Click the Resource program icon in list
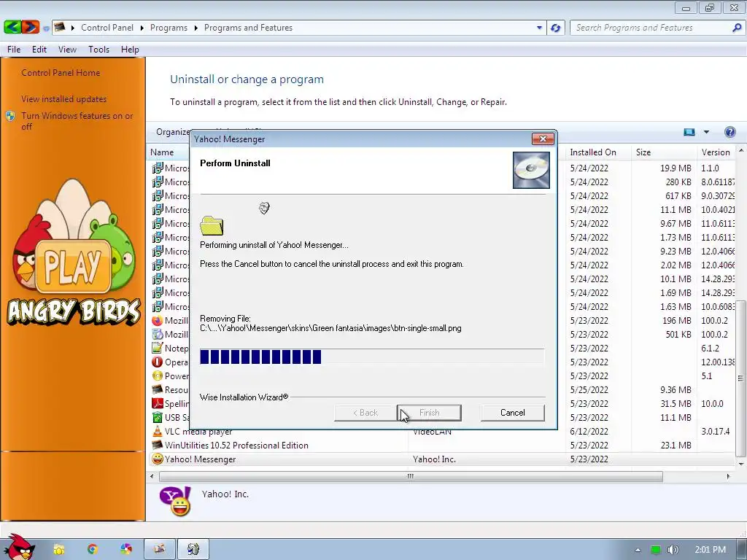The height and width of the screenshot is (560, 747). click(x=158, y=389)
